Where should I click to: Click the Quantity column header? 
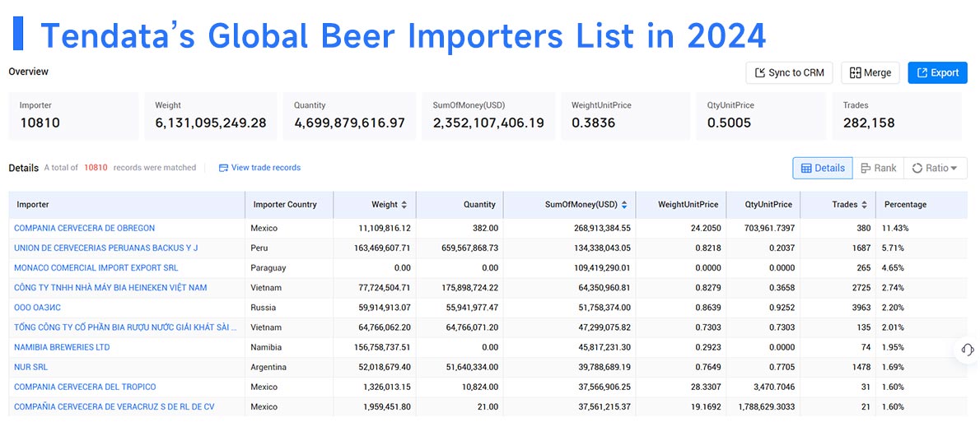pos(460,205)
